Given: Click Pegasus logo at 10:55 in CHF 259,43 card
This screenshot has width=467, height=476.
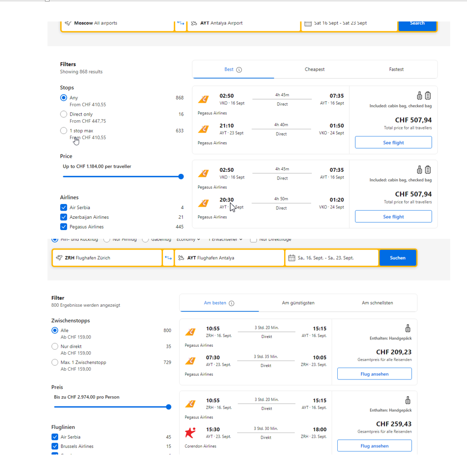Looking at the screenshot, I should point(191,404).
